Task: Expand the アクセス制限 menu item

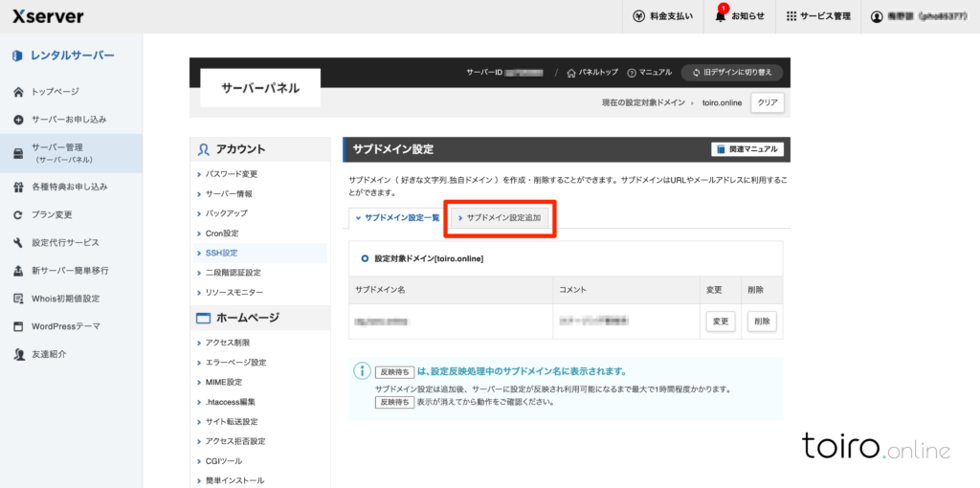Action: coord(228,343)
